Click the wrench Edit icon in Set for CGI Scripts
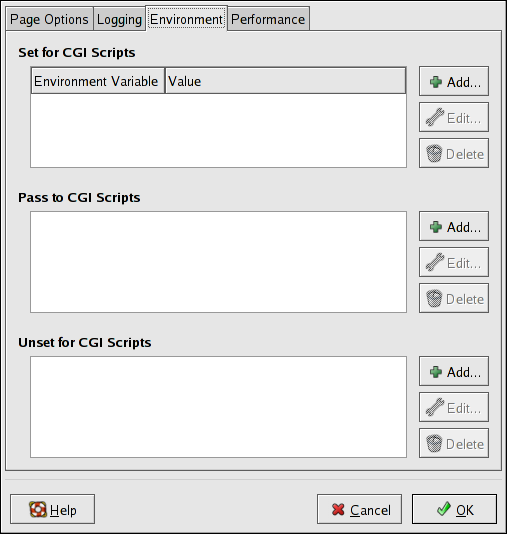The width and height of the screenshot is (507, 534). [x=435, y=117]
